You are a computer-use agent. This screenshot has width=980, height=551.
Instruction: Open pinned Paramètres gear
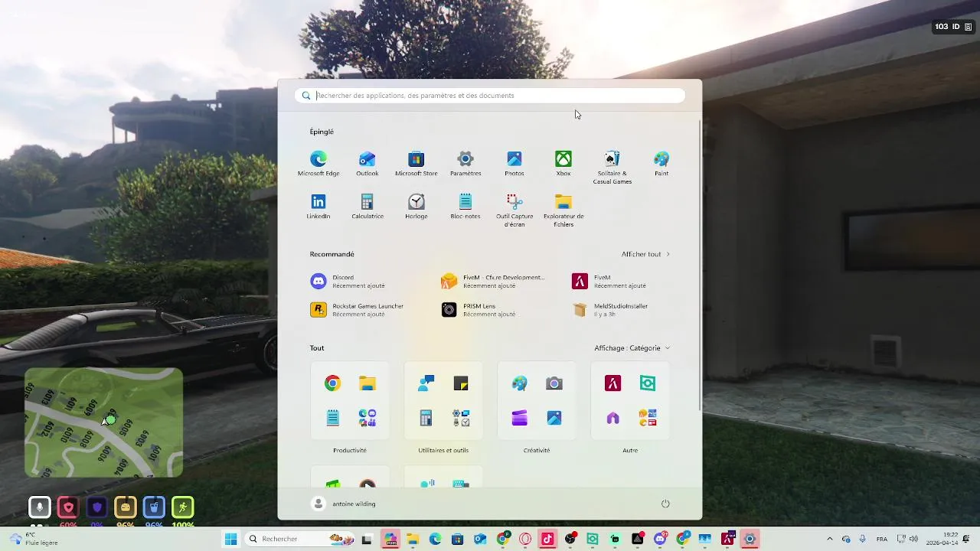[465, 164]
